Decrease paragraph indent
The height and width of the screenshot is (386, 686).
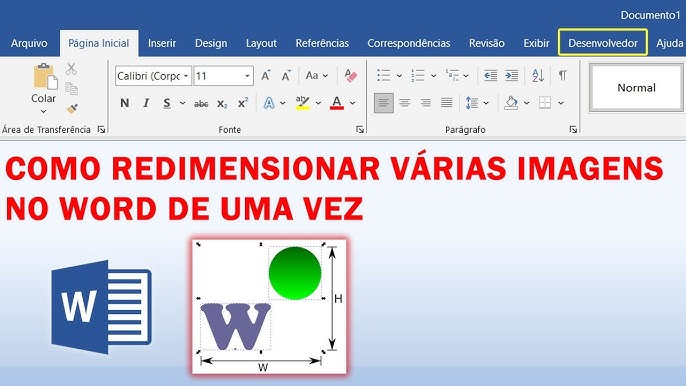point(490,76)
